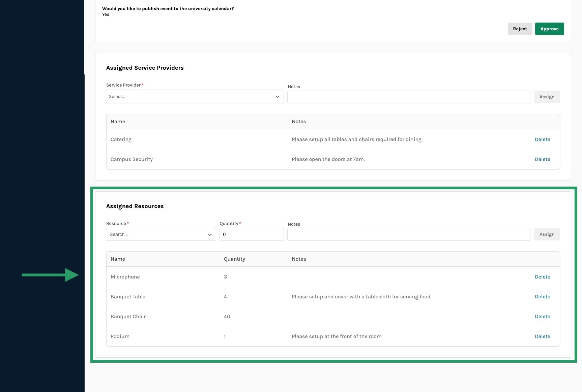582x392 pixels.
Task: Focus the Notes field for service providers
Action: click(x=408, y=97)
